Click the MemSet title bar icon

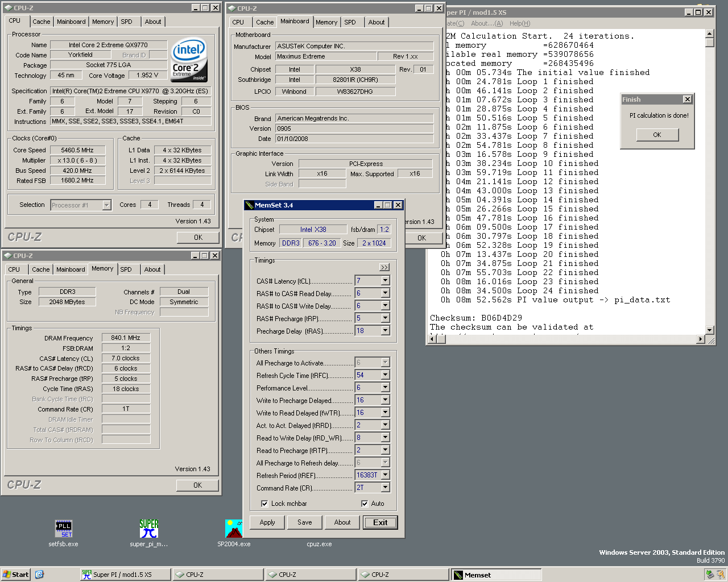(x=249, y=205)
